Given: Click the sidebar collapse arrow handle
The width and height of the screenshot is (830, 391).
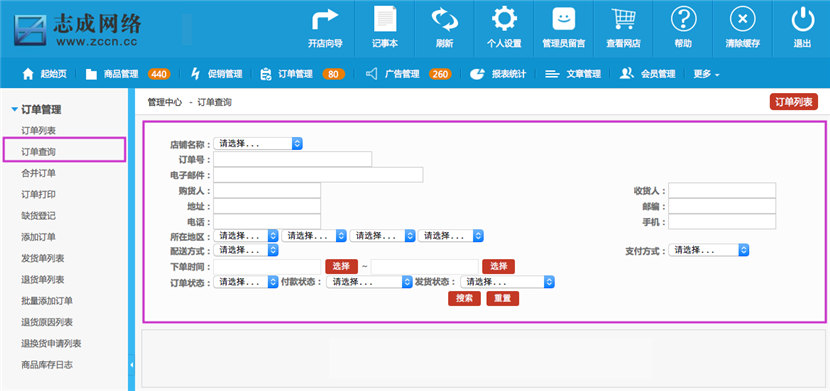Looking at the screenshot, I should 131,365.
